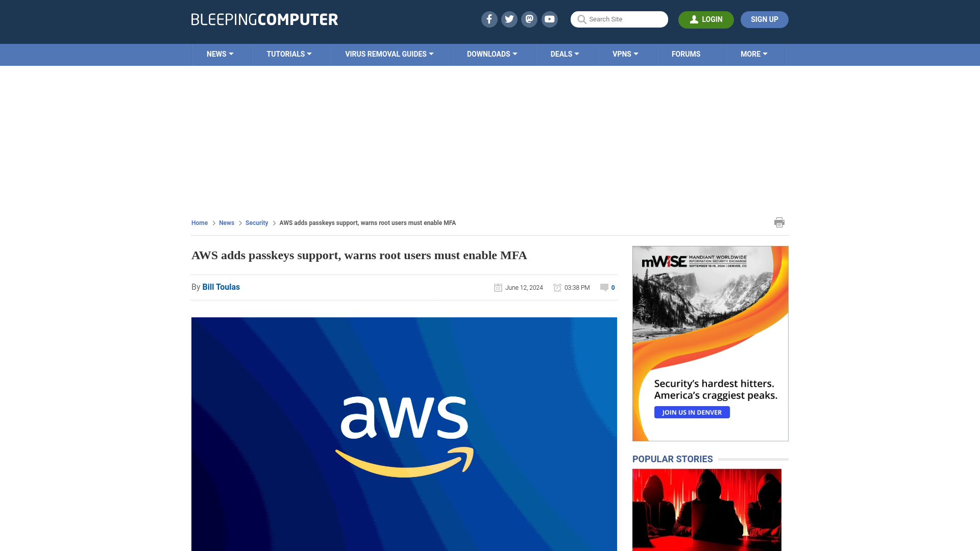Click the JOIN US IN DENVER button

click(692, 412)
